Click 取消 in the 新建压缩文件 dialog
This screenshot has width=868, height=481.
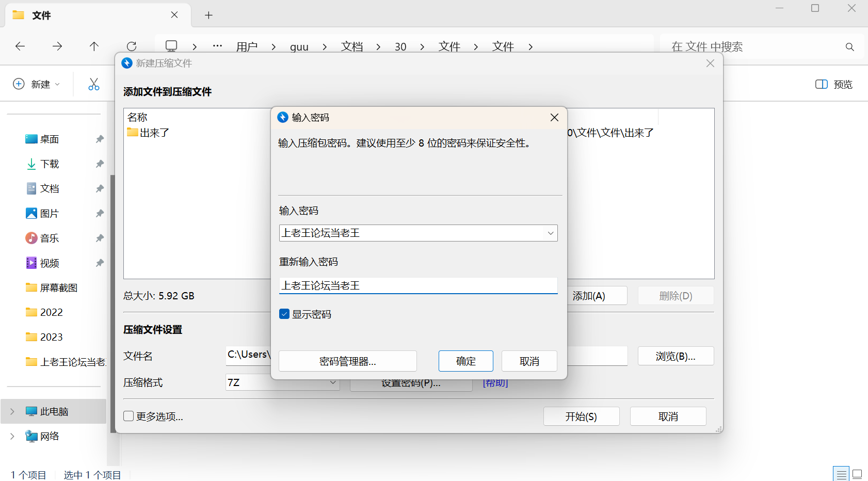tap(668, 416)
